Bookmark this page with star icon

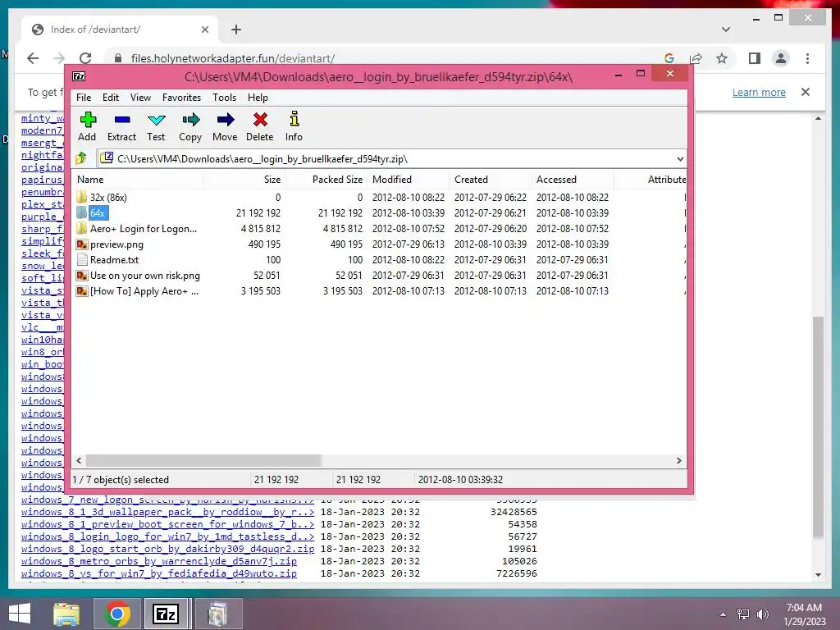point(722,58)
